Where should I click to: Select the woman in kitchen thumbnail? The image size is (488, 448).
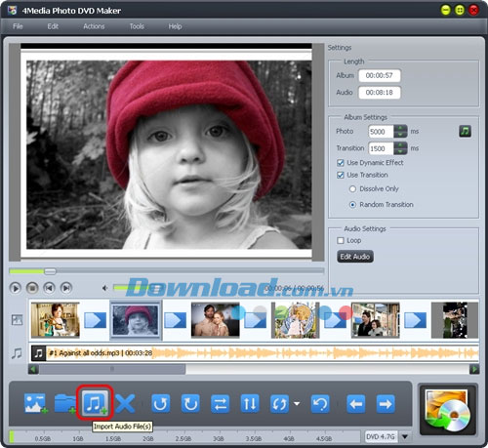[x=56, y=319]
